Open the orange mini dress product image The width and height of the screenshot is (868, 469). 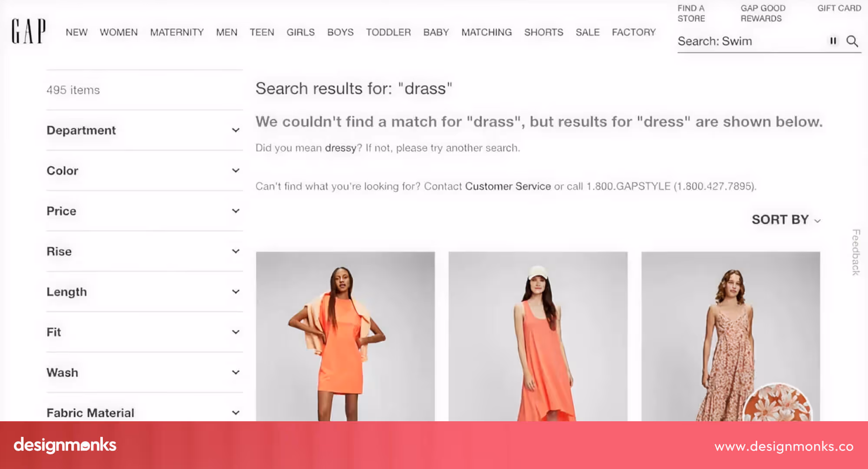345,337
